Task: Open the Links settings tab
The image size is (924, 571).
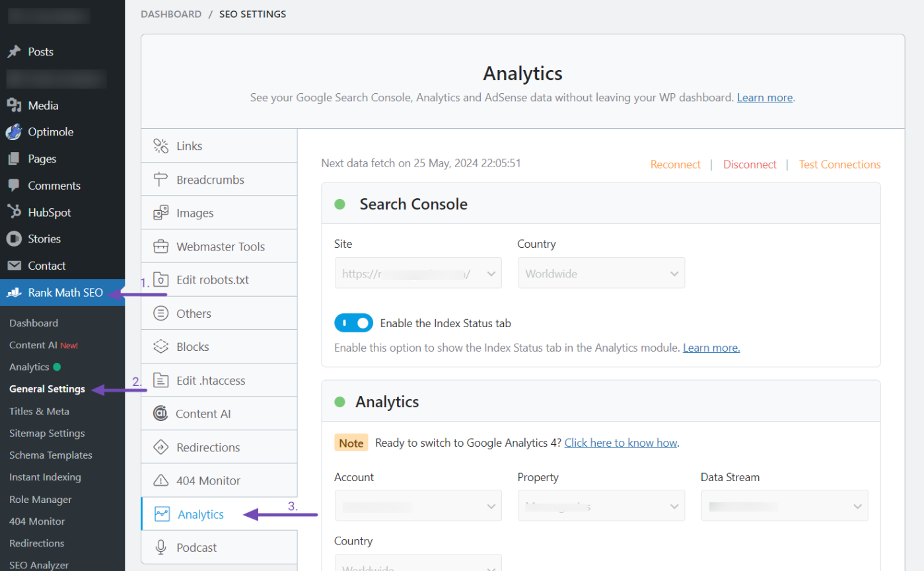Action: [219, 145]
